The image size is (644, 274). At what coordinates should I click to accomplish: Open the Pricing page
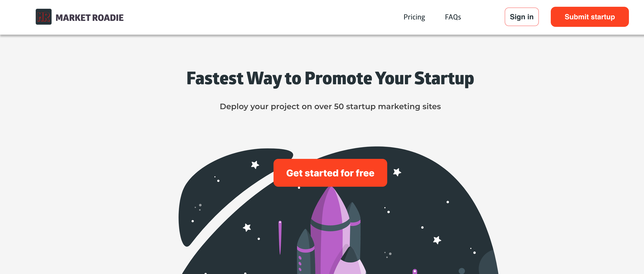[414, 17]
